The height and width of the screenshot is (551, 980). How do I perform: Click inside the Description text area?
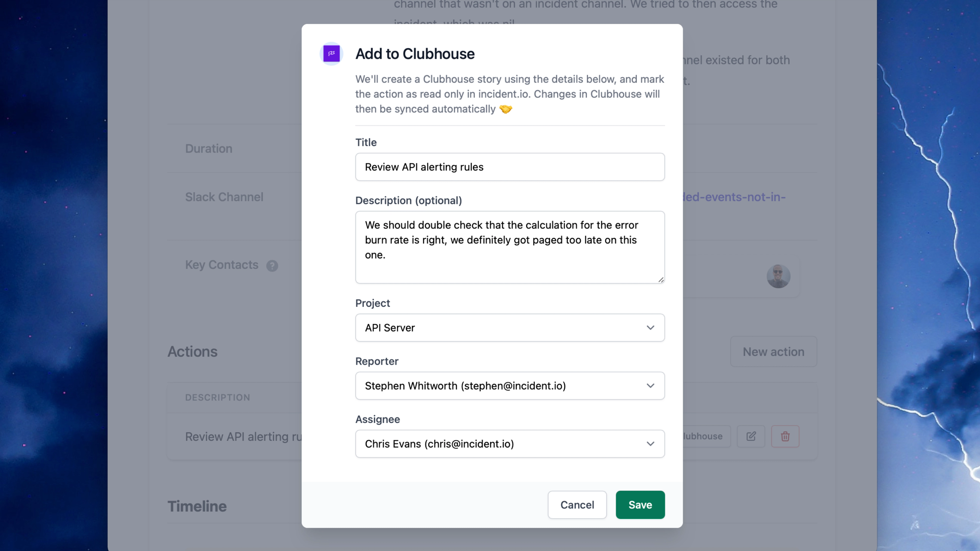(x=510, y=247)
